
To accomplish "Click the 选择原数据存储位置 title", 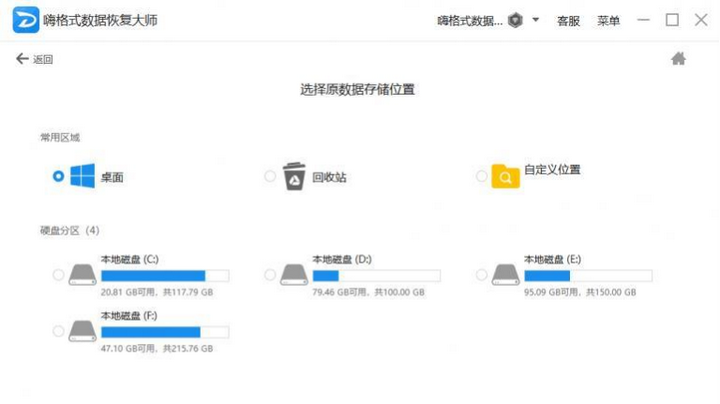I will point(358,90).
